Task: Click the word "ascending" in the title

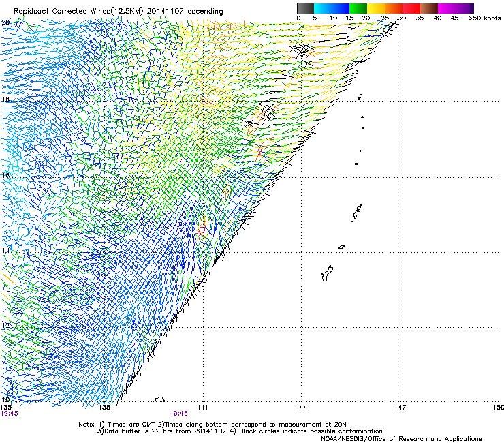Action: pos(205,12)
